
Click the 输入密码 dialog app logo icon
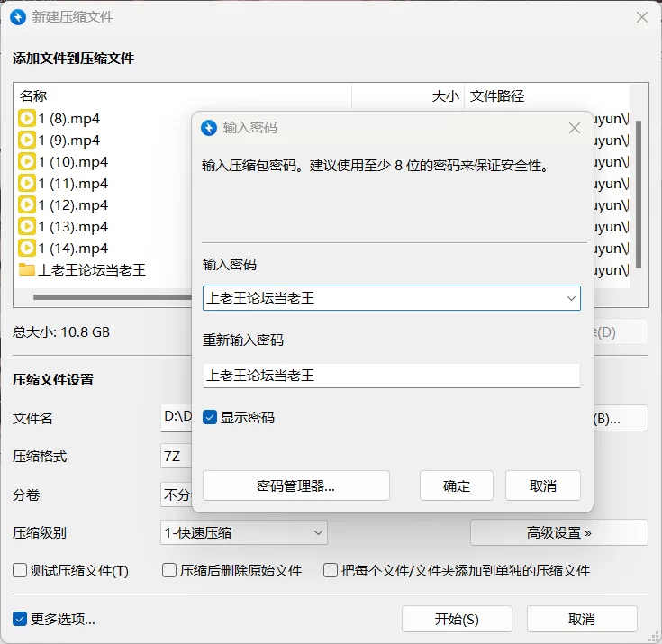[x=209, y=128]
